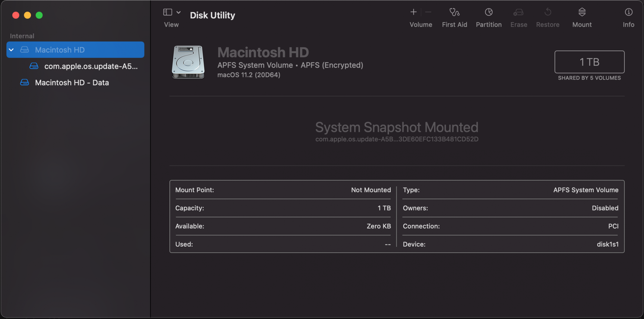644x319 pixels.
Task: Collapse the Macintosh HD tree row
Action: coord(11,50)
